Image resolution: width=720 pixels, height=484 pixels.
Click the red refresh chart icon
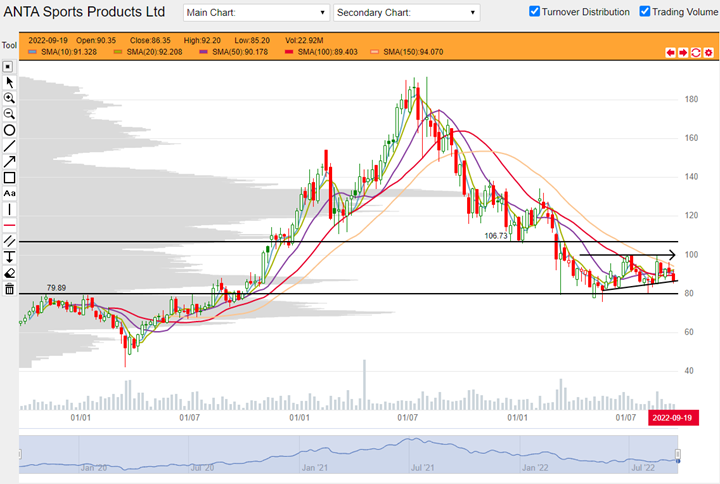[x=696, y=53]
